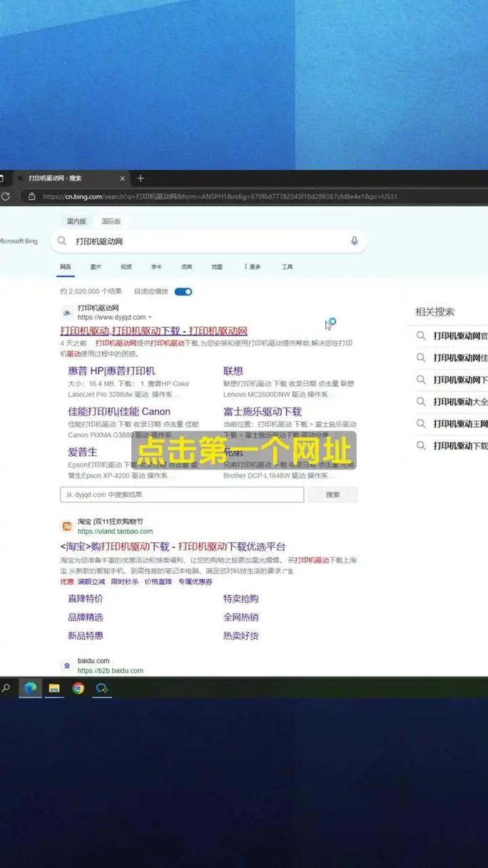Image resolution: width=488 pixels, height=868 pixels.
Task: Click the 满额立减 link
Action: tap(91, 582)
